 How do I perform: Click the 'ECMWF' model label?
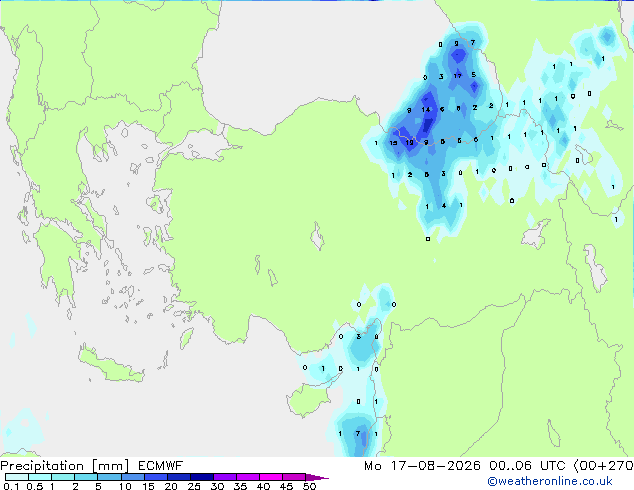coord(161,466)
